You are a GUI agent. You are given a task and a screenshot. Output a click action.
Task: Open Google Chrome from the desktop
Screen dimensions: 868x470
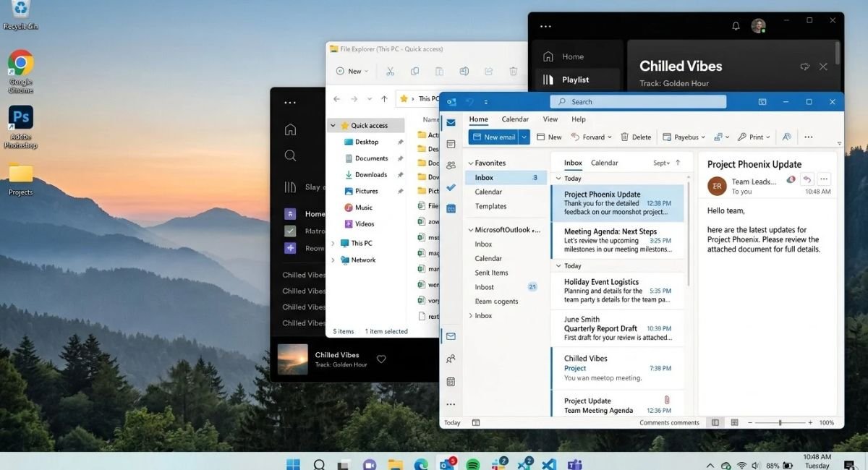(x=21, y=72)
